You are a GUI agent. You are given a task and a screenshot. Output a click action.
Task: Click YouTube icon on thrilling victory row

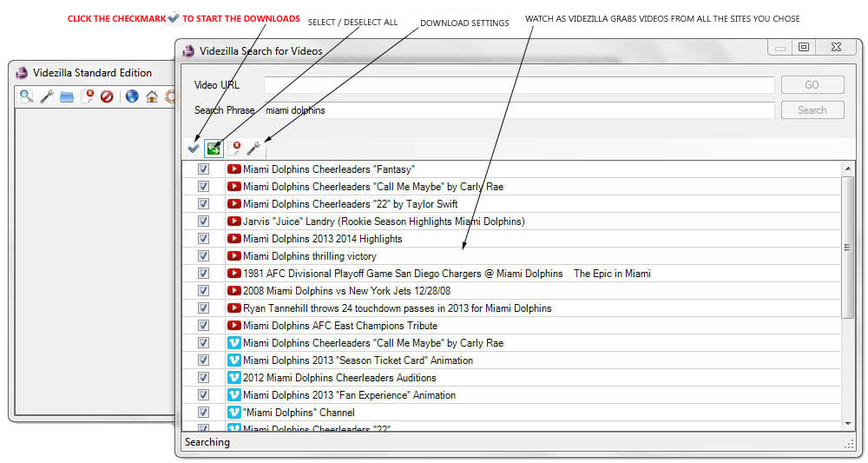[x=234, y=256]
